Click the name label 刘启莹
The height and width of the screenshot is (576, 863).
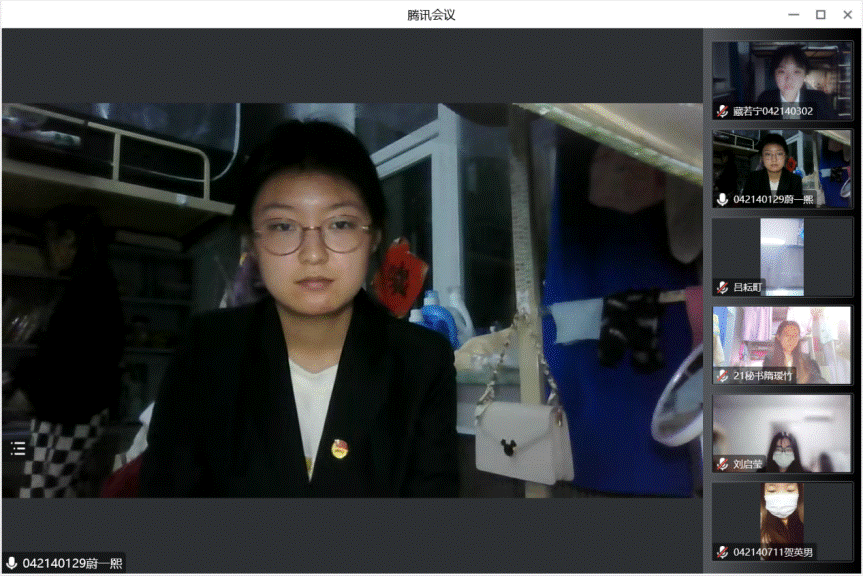pyautogui.click(x=747, y=464)
